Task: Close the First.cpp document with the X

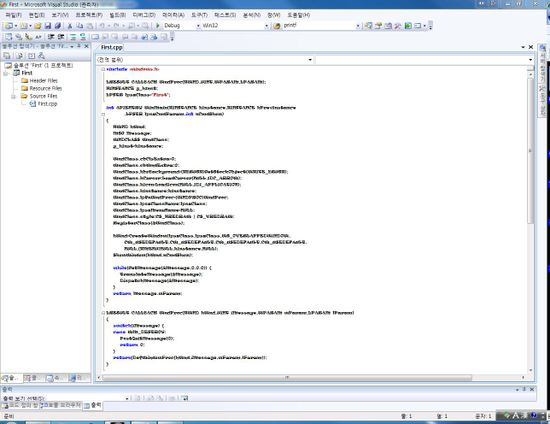Action: pyautogui.click(x=531, y=47)
